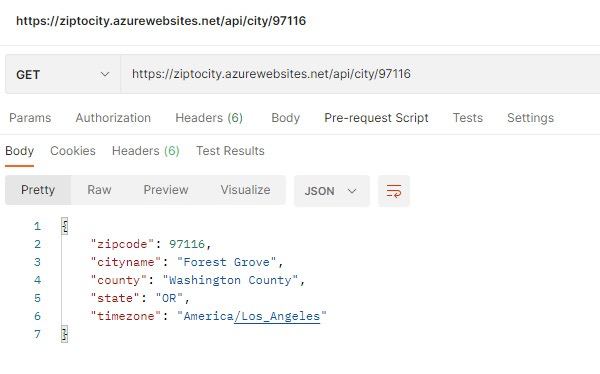Open the JSON format dropdown
This screenshot has width=600, height=374.
tap(331, 191)
